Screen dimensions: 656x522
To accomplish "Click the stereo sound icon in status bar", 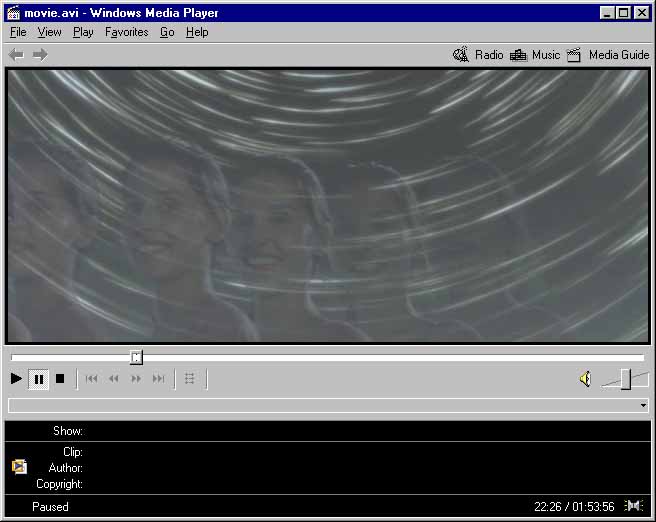I will pyautogui.click(x=634, y=506).
